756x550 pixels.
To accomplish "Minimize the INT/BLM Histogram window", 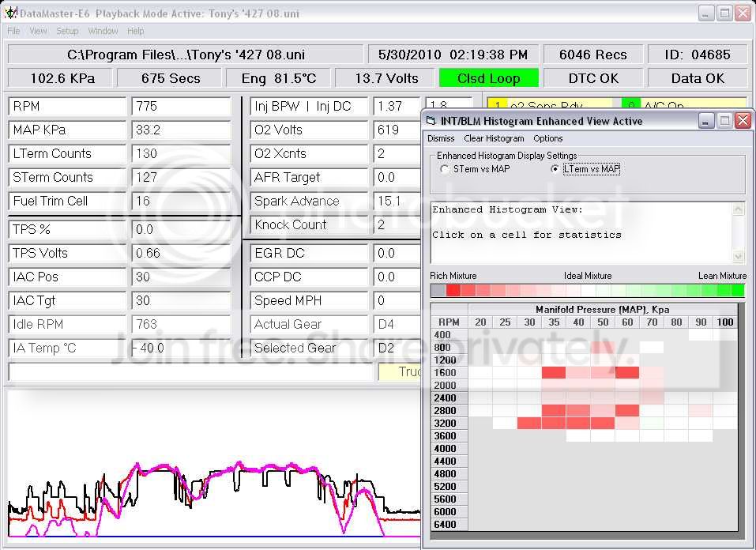I will pyautogui.click(x=705, y=121).
